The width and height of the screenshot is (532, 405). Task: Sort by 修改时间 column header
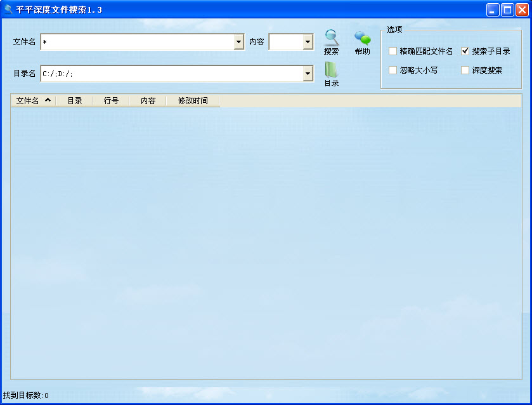click(193, 101)
